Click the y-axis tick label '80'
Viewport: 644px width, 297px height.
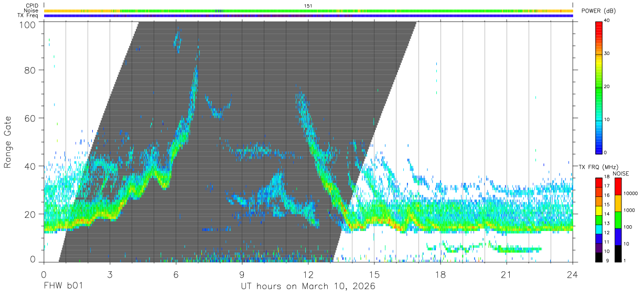point(30,70)
